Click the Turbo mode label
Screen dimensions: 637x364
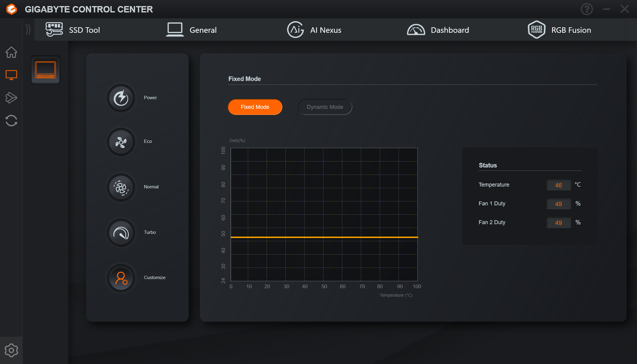coord(150,232)
